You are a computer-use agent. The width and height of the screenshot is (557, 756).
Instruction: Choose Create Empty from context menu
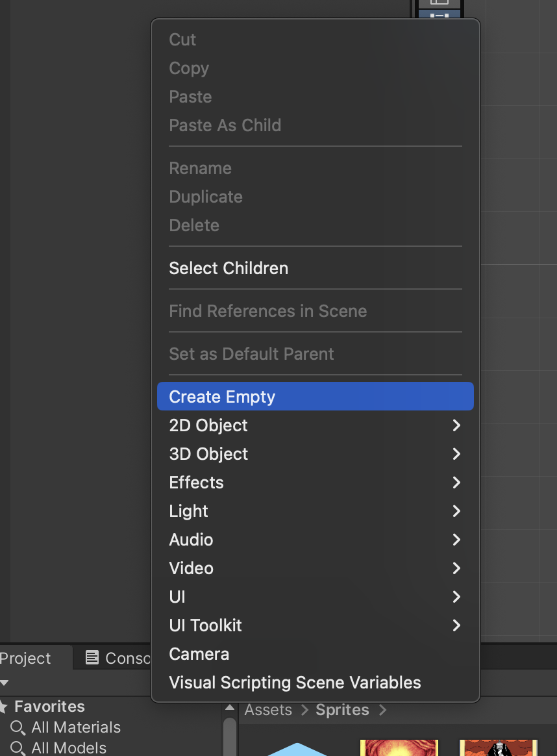pyautogui.click(x=222, y=397)
